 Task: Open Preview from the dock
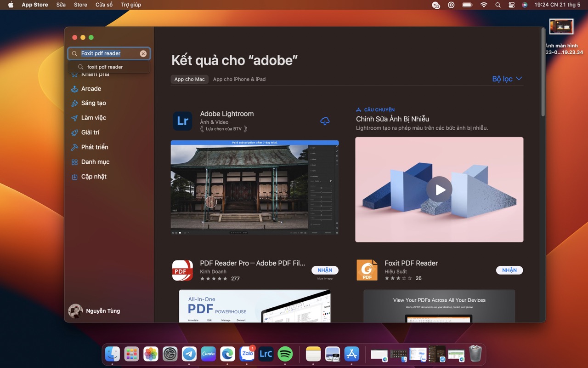pyautogui.click(x=333, y=354)
